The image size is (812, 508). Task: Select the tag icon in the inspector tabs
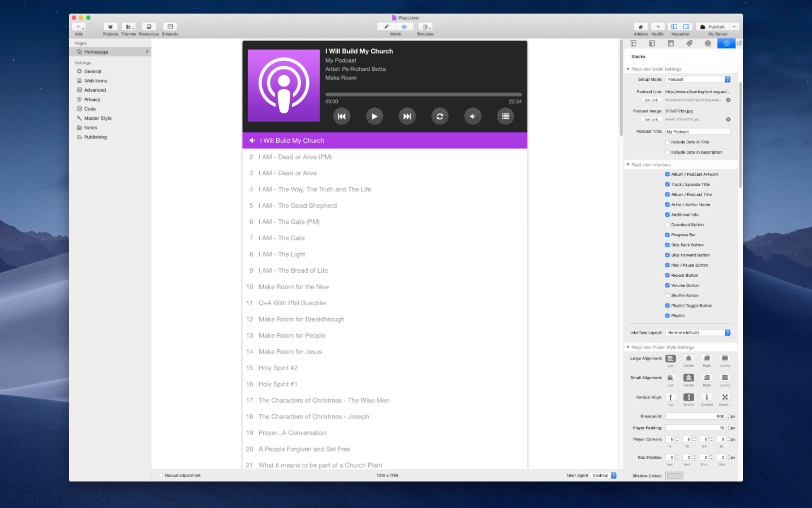pyautogui.click(x=689, y=43)
